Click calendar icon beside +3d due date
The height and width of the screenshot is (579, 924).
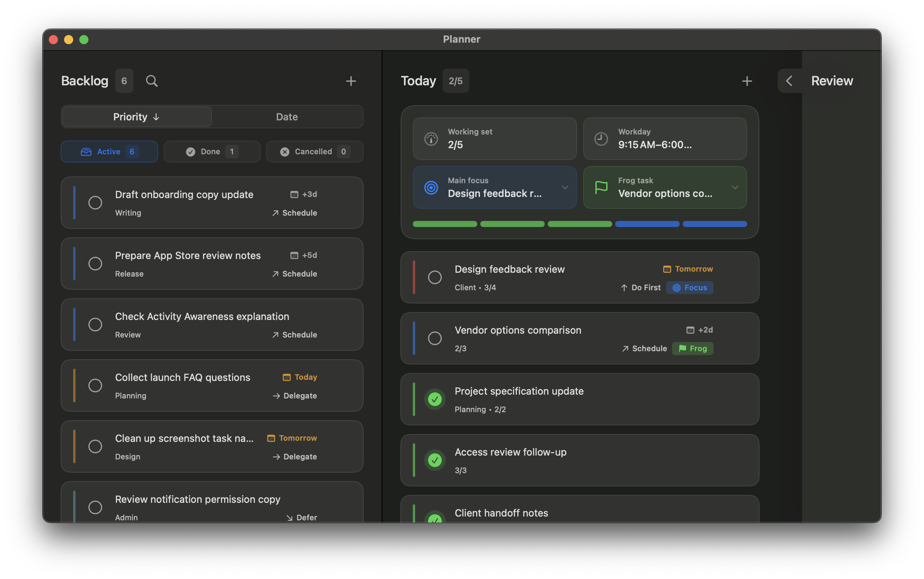294,195
